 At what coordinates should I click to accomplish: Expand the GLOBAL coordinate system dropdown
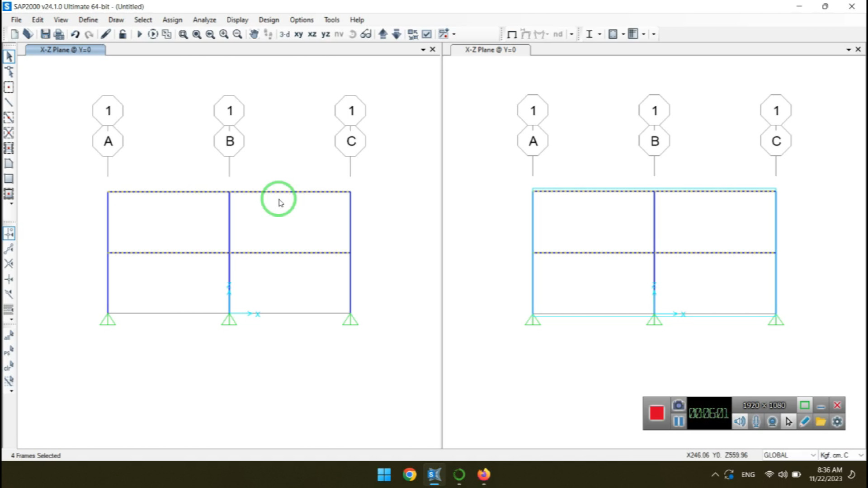pyautogui.click(x=813, y=455)
